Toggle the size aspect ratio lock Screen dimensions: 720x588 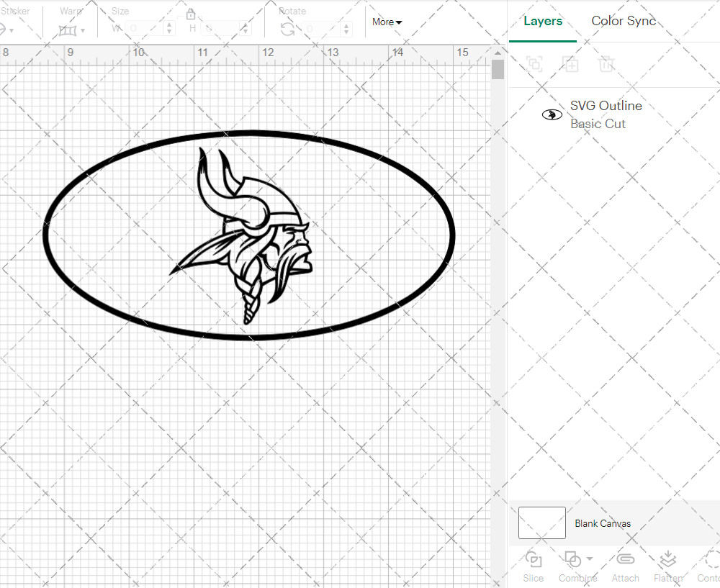191,14
